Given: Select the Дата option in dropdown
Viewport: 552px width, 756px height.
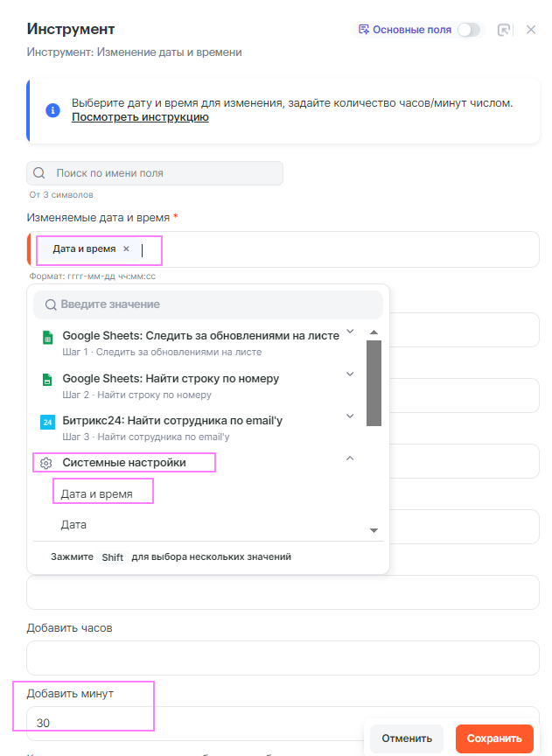Looking at the screenshot, I should tap(73, 525).
